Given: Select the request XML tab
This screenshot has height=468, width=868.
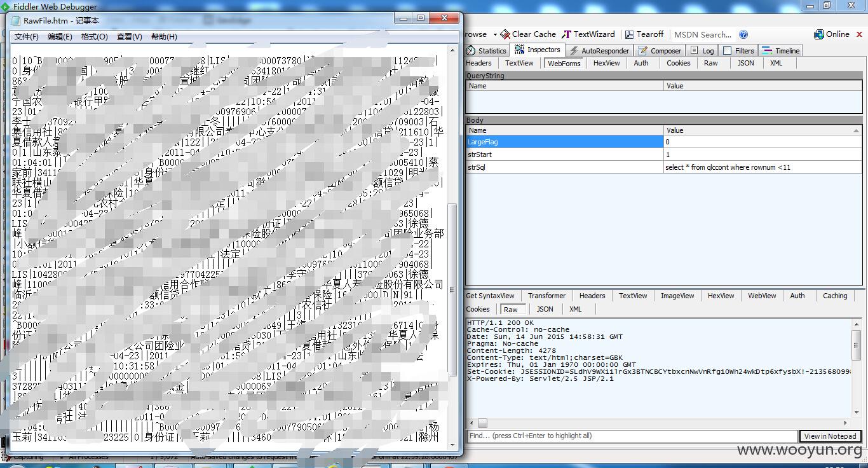Looking at the screenshot, I should click(x=776, y=63).
